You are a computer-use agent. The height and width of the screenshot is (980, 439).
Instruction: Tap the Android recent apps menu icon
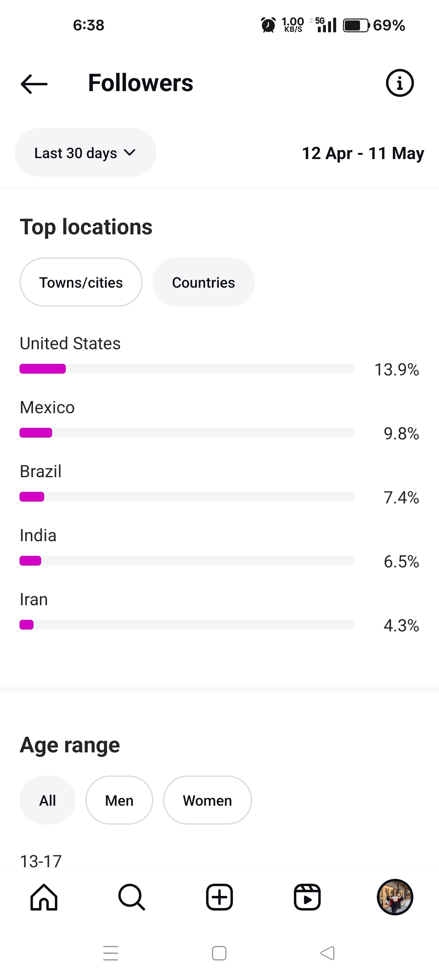[x=110, y=953]
